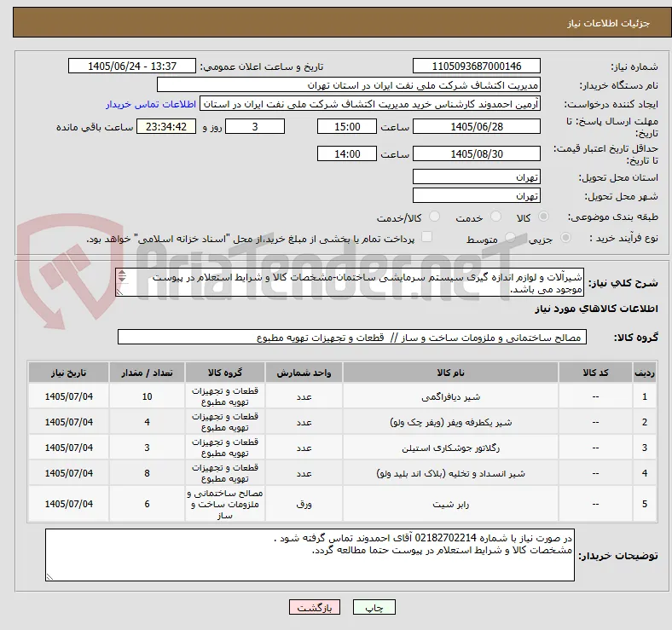The height and width of the screenshot is (630, 672).
Task: Click the remaining time field 23:34:42
Action: coord(165,126)
